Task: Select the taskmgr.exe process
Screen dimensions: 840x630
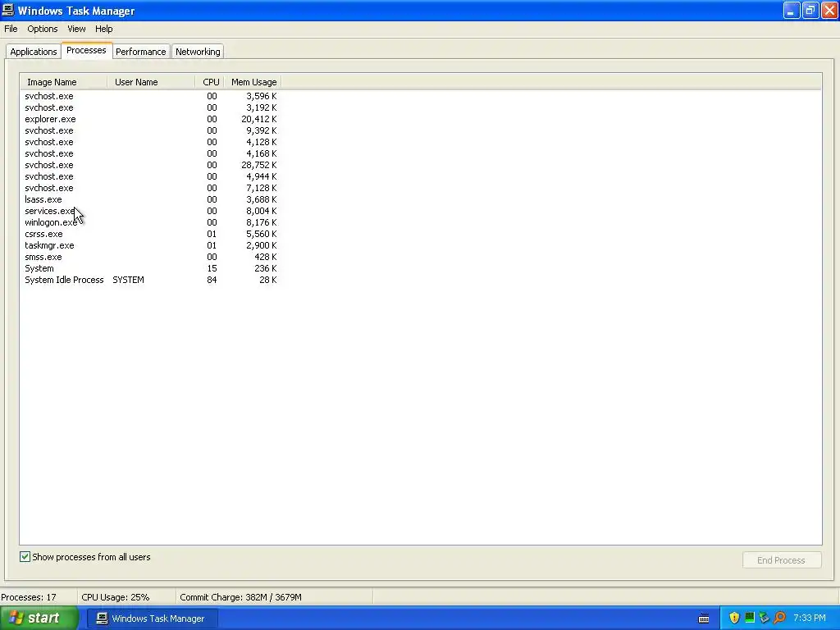Action: click(151, 245)
